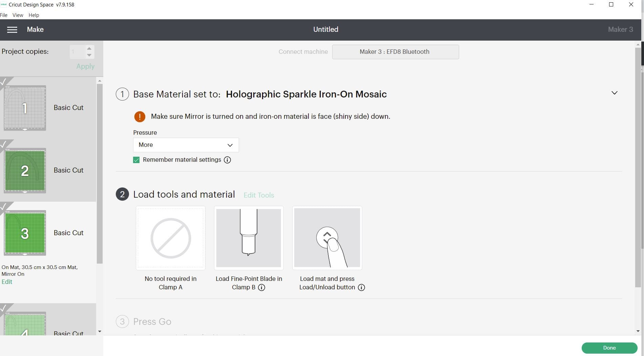Click 'Maker 3' label in header

tap(620, 29)
